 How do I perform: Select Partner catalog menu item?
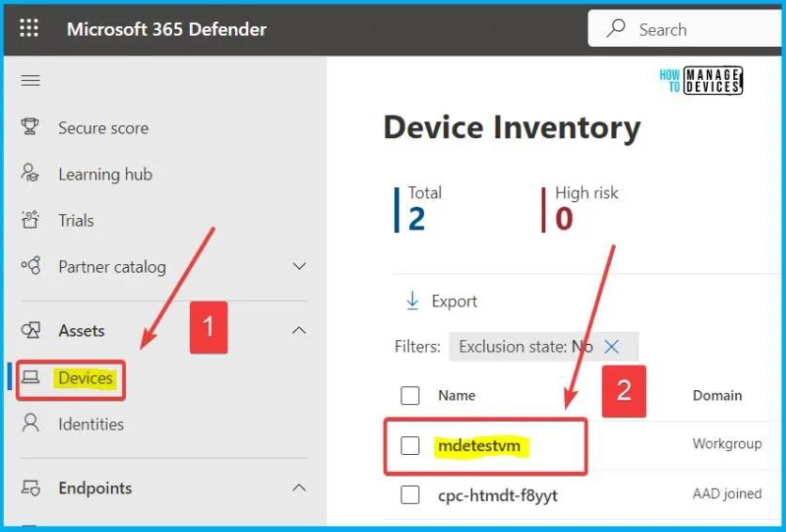(x=112, y=267)
